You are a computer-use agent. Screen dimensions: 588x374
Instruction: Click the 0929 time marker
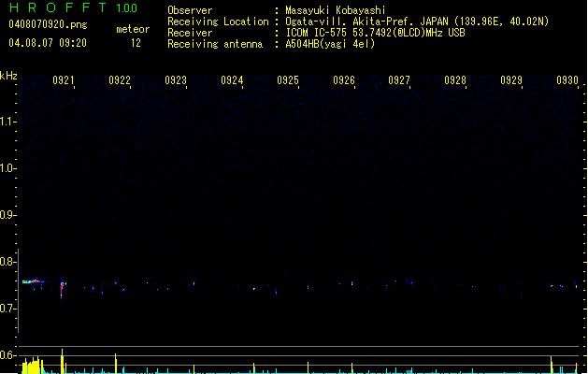coord(511,80)
